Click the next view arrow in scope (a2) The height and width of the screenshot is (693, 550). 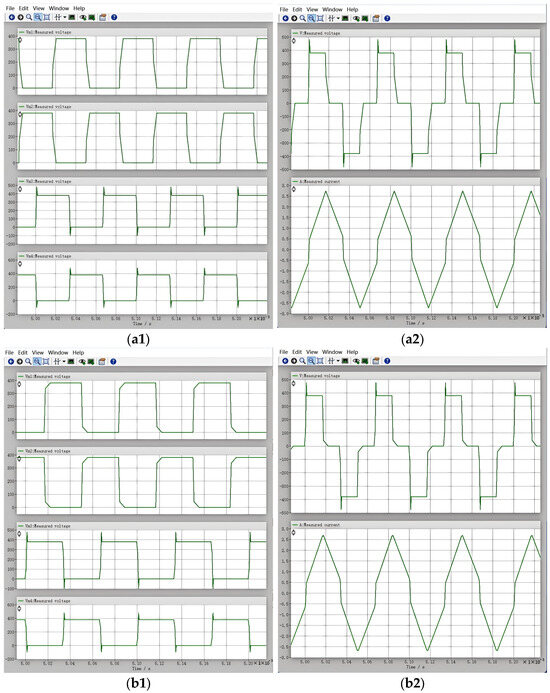pyautogui.click(x=294, y=18)
